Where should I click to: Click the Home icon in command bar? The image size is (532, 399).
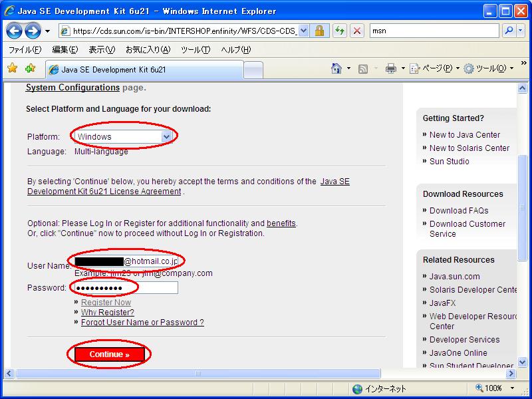point(336,68)
